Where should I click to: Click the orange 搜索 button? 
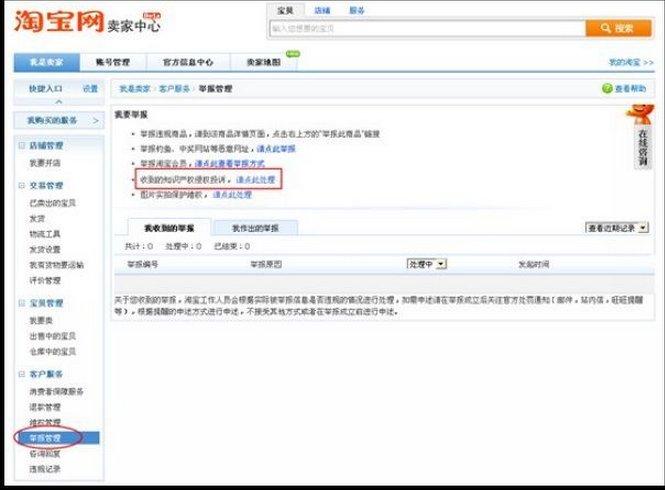click(618, 28)
